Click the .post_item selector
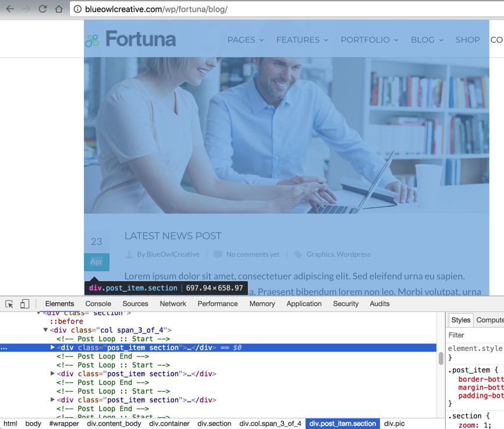The height and width of the screenshot is (429, 504). point(469,370)
